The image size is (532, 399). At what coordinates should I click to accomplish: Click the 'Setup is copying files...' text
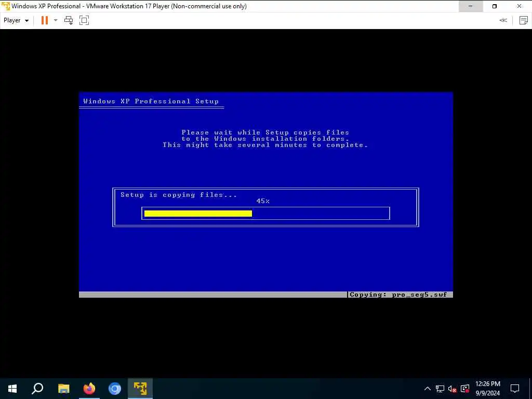(x=179, y=195)
